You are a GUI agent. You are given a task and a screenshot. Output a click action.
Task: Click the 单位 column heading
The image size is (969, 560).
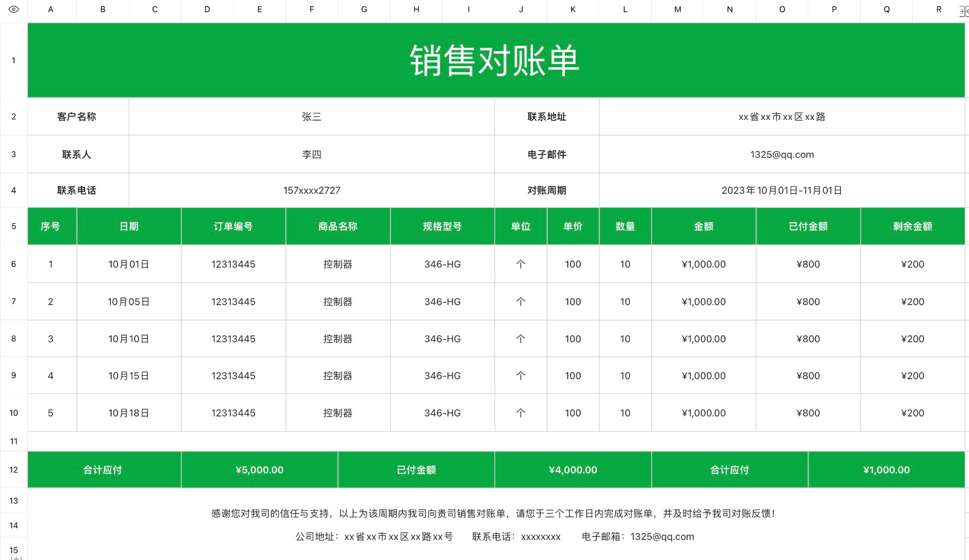click(521, 226)
